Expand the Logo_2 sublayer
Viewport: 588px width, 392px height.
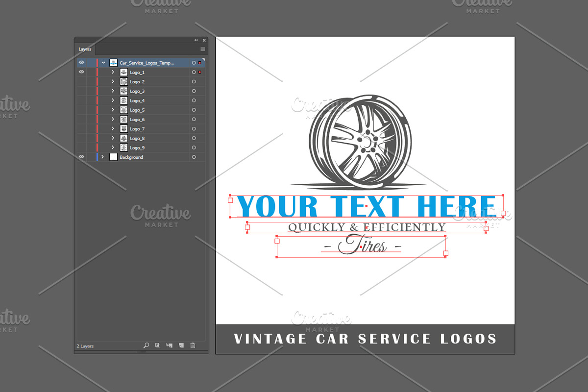(x=113, y=82)
